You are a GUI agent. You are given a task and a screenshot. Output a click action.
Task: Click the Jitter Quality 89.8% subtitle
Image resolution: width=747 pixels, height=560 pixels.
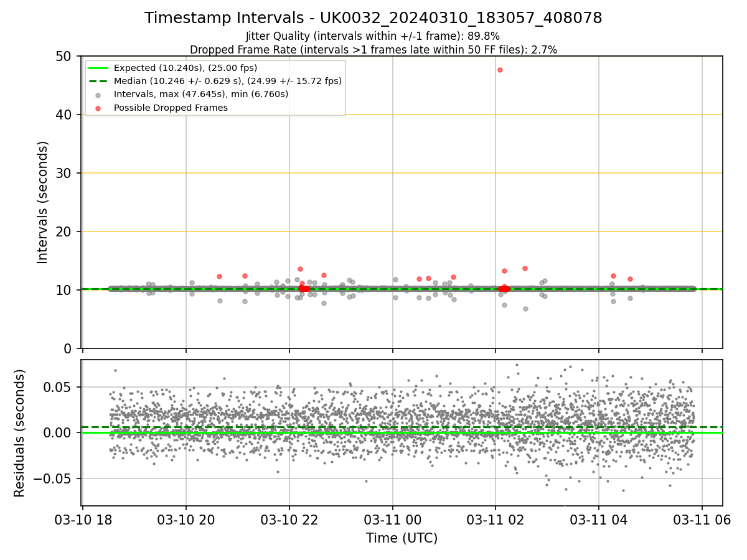coord(373,36)
